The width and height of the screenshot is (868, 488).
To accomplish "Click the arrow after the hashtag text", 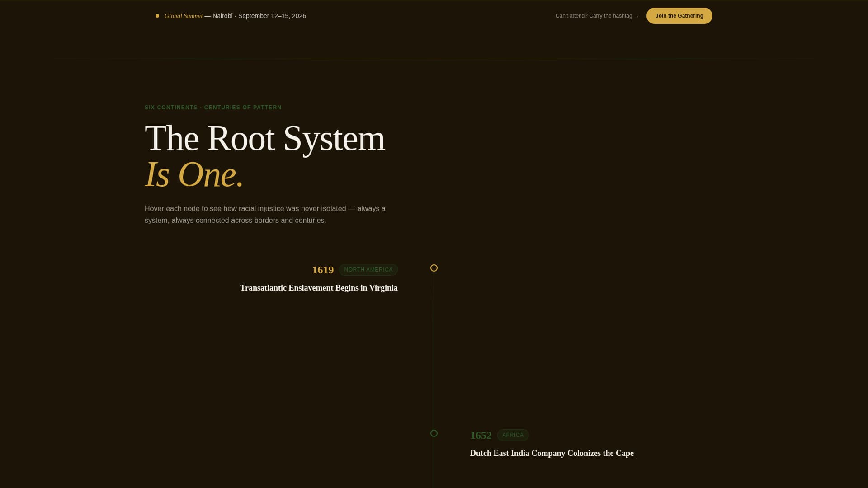I will [x=637, y=15].
